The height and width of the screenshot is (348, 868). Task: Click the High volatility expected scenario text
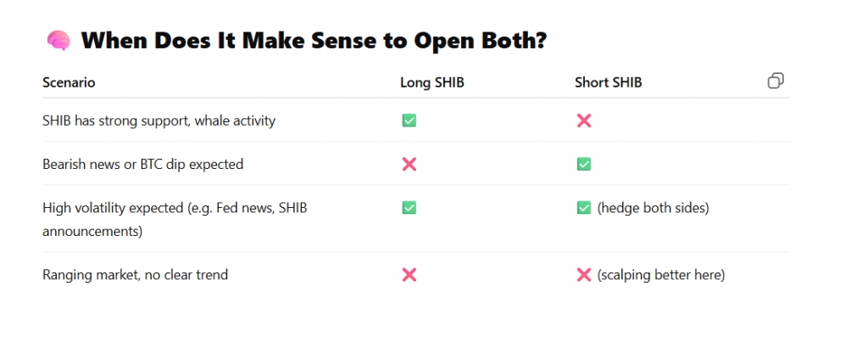(175, 220)
